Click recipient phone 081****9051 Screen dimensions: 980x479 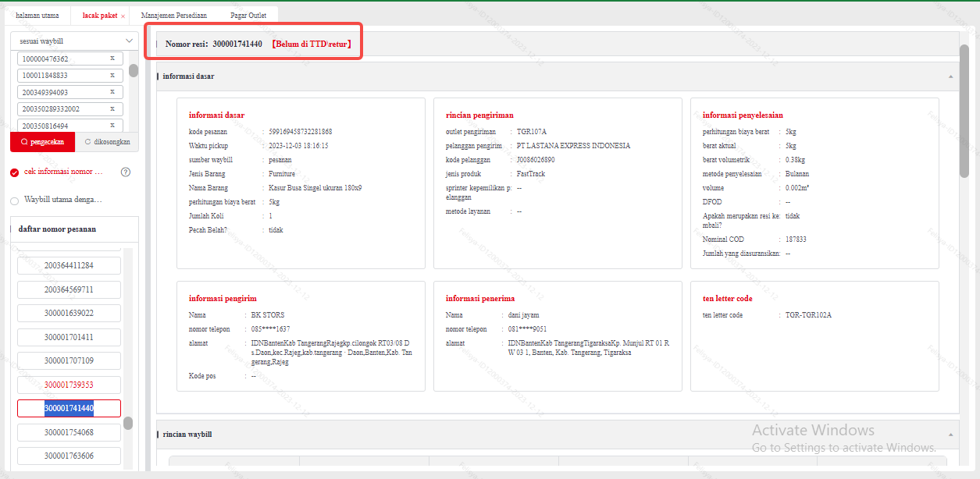(x=528, y=329)
